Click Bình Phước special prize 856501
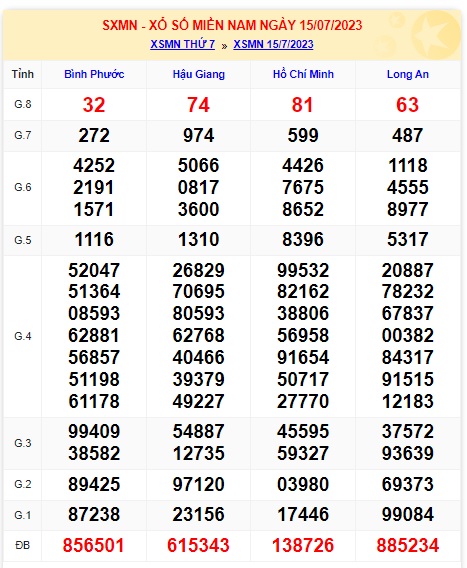 tap(93, 546)
